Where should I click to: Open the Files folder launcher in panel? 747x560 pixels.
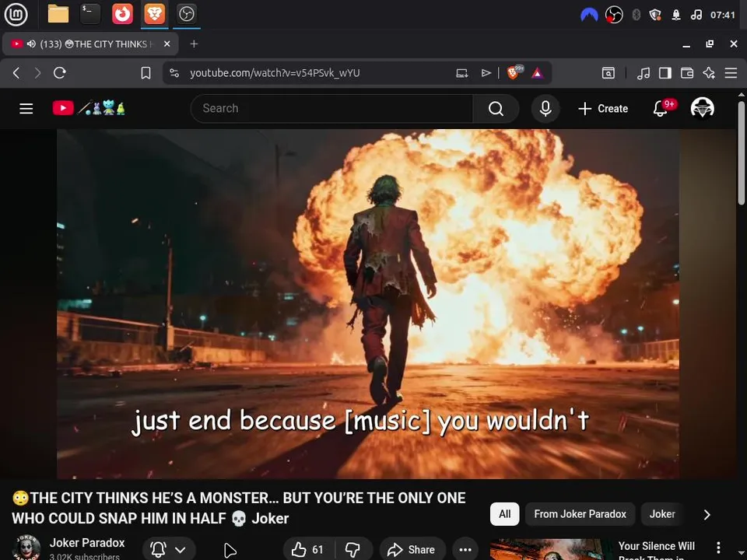point(58,14)
